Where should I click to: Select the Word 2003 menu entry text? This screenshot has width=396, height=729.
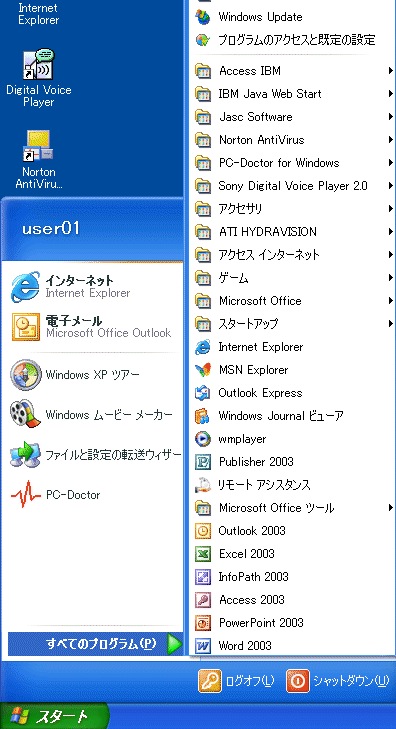click(245, 646)
